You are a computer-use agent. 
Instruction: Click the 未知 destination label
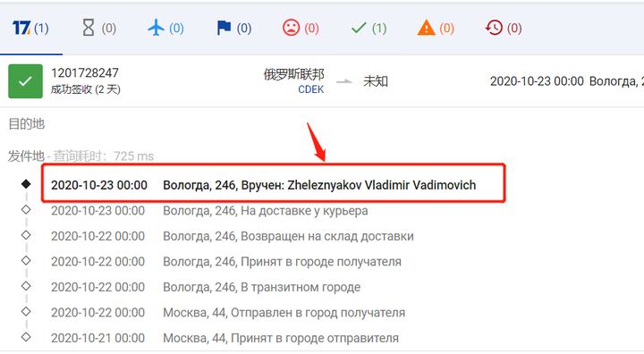pyautogui.click(x=376, y=81)
